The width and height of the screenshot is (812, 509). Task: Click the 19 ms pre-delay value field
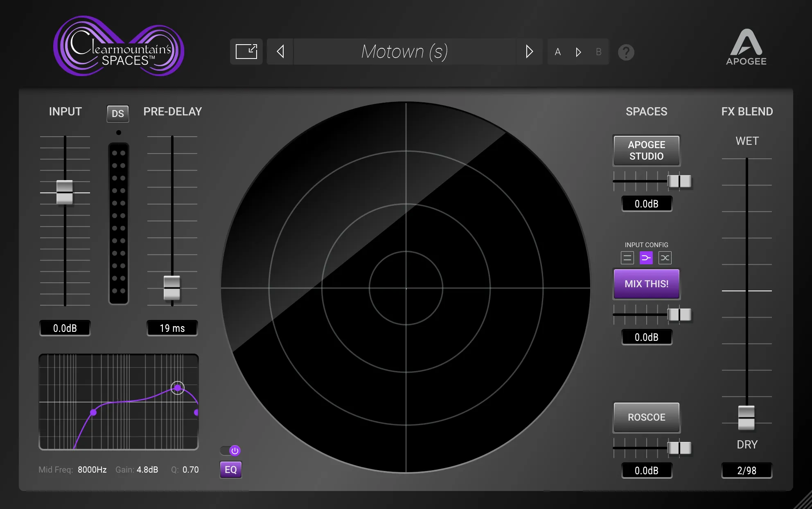(172, 328)
